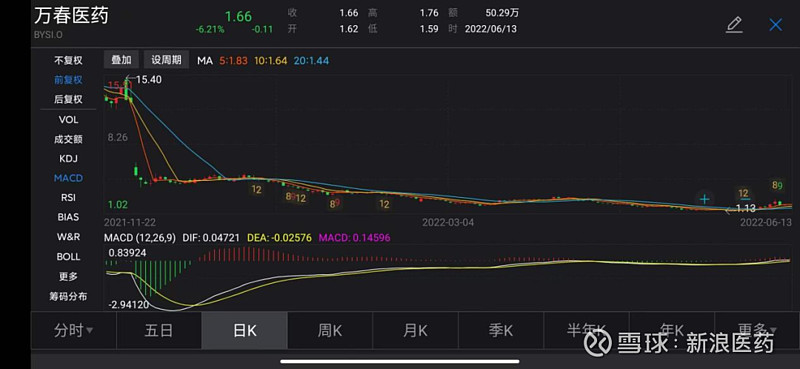800x369 pixels.
Task: Click the 2021-11-22 start date label
Action: click(130, 223)
